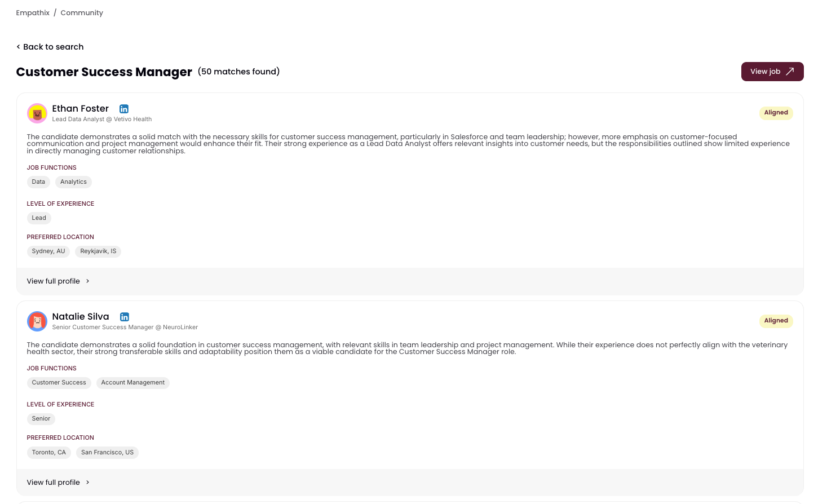Viewport: 827px width, 504px height.
Task: Click the San Francisco, US location tag
Action: 107,453
